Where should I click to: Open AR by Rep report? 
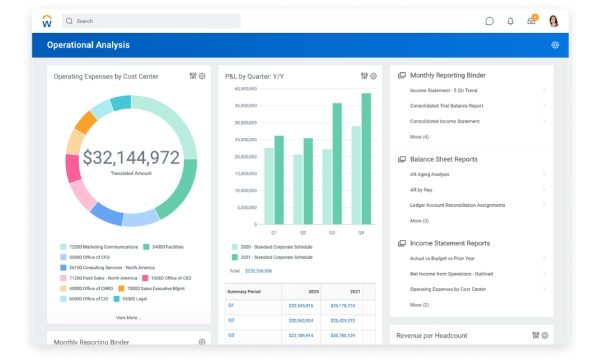coord(421,190)
